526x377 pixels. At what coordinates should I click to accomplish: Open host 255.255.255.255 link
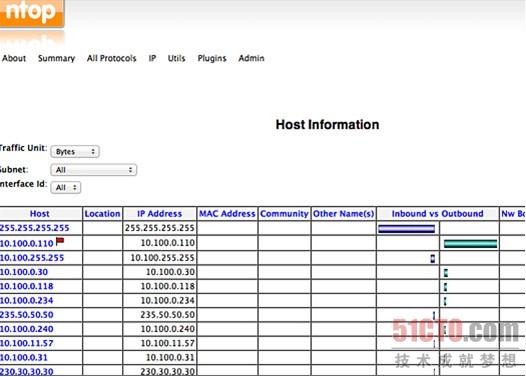point(35,228)
